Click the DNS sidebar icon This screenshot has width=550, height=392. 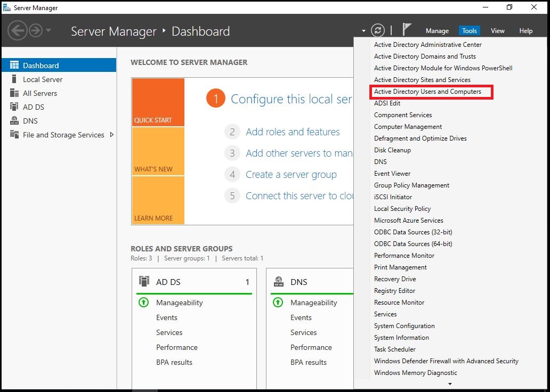[14, 120]
